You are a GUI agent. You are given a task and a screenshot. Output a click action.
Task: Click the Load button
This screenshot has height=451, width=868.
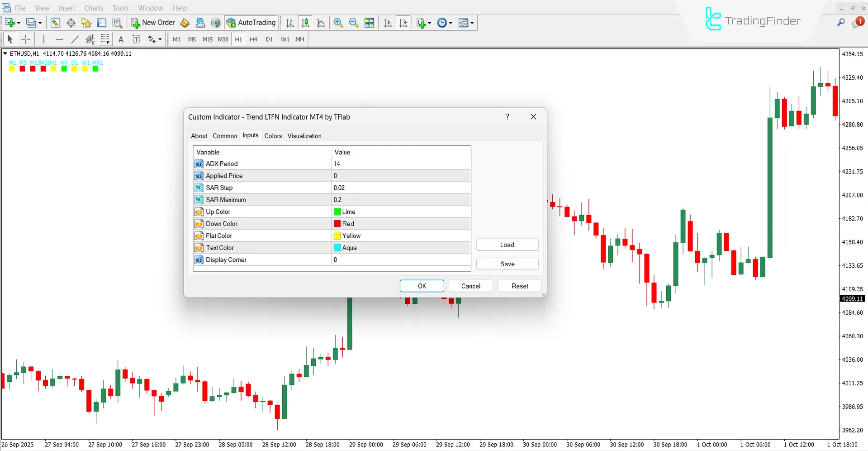pos(507,245)
